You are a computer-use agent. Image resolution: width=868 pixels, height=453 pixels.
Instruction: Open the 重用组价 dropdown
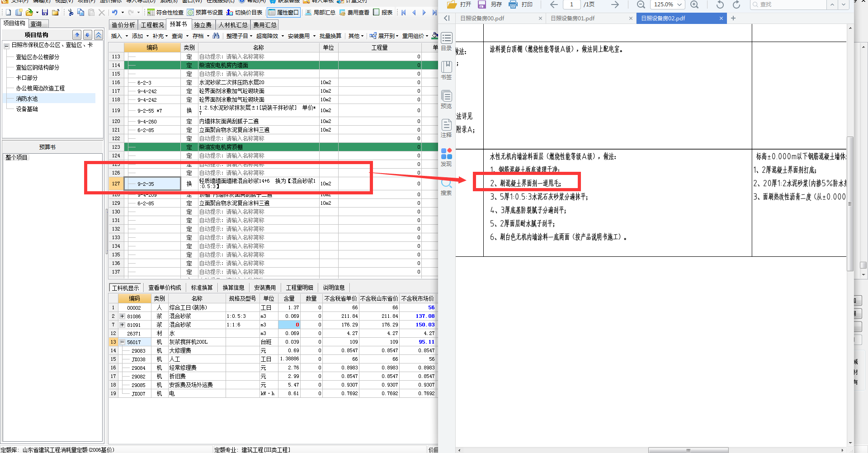point(415,36)
